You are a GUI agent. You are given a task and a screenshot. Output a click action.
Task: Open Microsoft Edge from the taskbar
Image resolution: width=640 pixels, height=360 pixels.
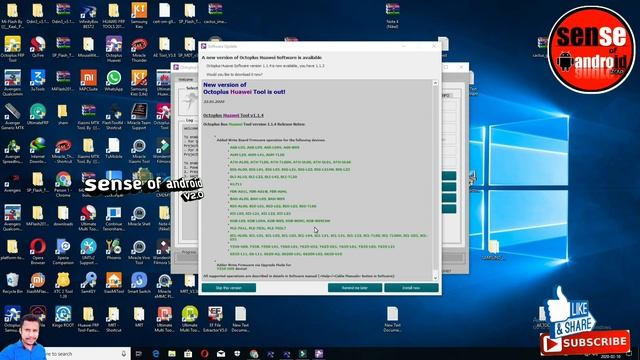click(x=156, y=353)
